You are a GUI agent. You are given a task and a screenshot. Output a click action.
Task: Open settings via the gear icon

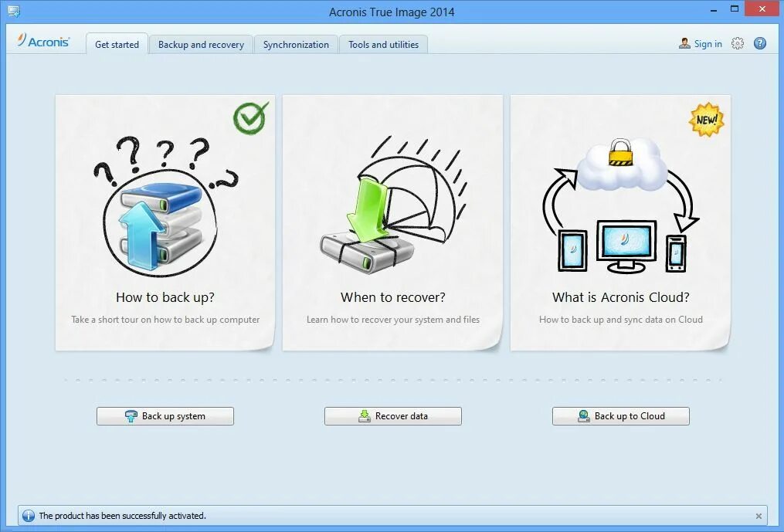point(738,43)
